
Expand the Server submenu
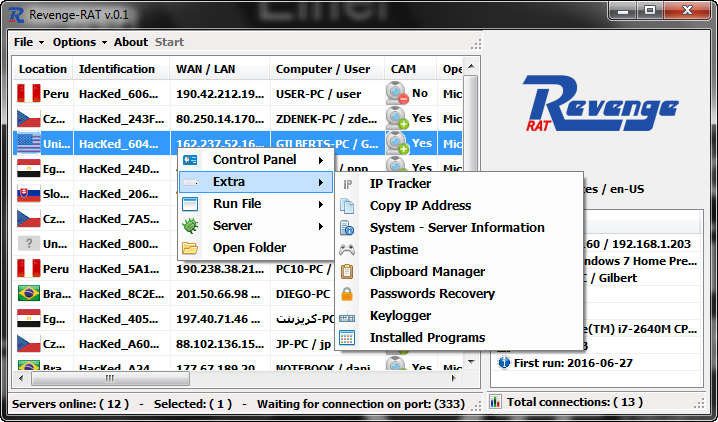coord(256,226)
